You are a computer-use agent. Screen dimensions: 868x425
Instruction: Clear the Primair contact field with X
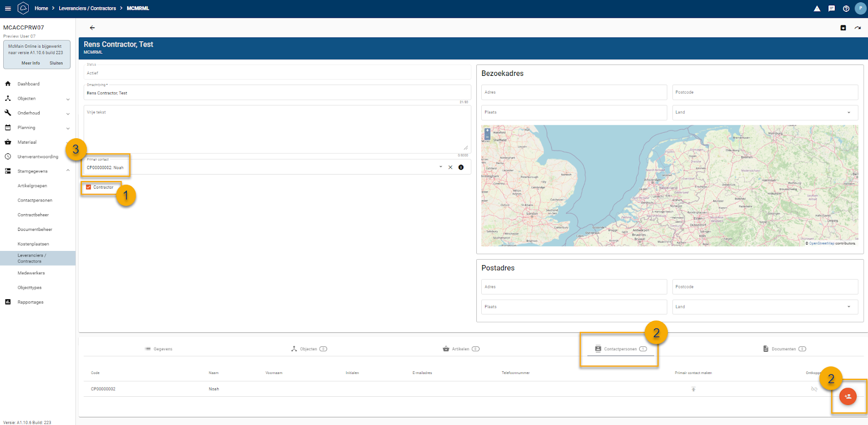point(450,168)
